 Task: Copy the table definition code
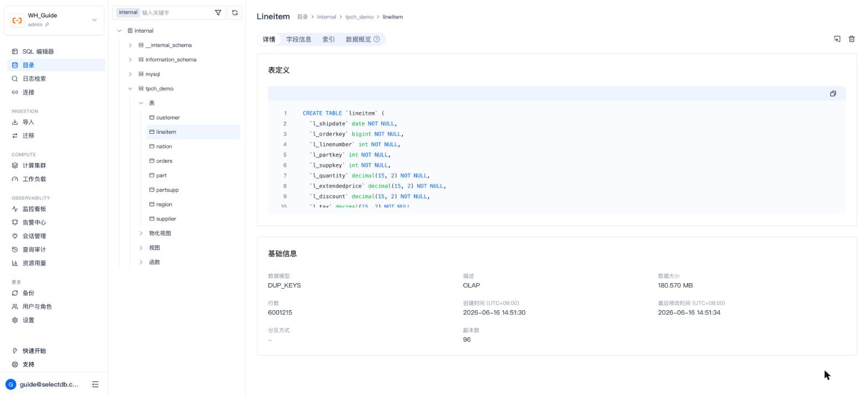[x=833, y=93]
